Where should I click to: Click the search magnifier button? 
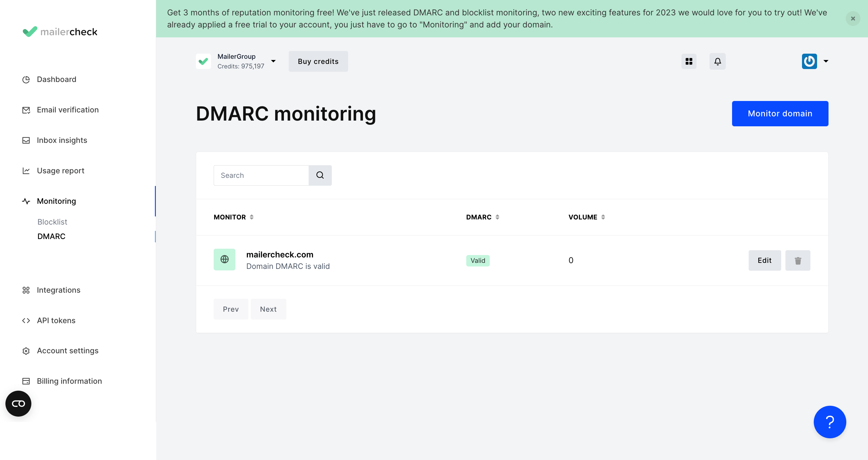(320, 175)
